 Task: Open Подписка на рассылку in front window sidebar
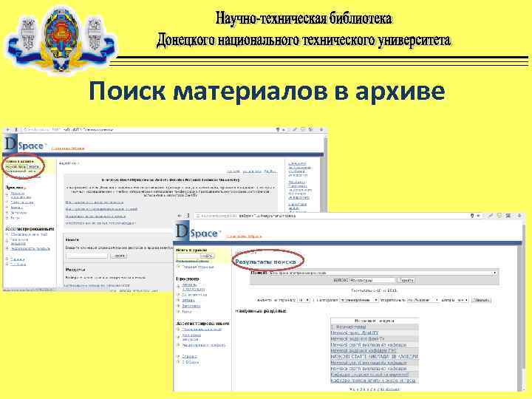point(202,330)
